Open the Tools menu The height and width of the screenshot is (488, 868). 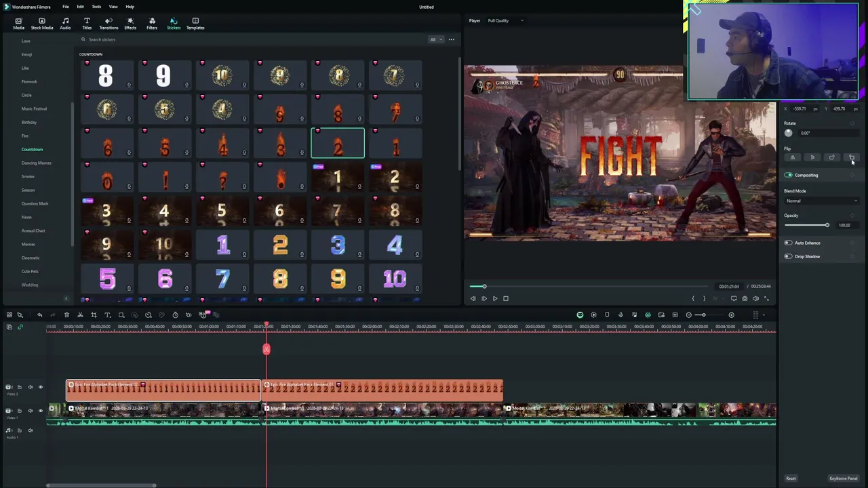point(96,7)
